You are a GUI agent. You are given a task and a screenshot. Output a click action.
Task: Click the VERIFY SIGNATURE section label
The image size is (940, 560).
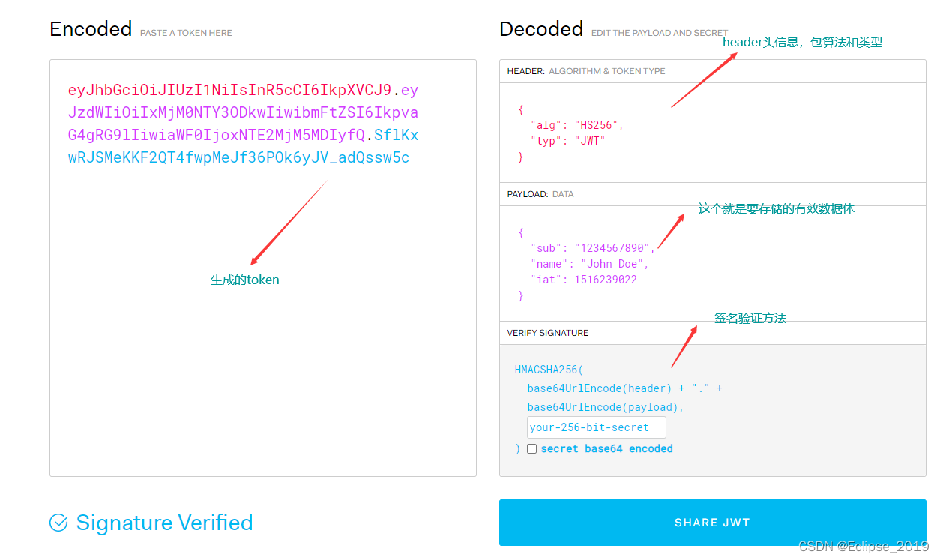pyautogui.click(x=548, y=333)
